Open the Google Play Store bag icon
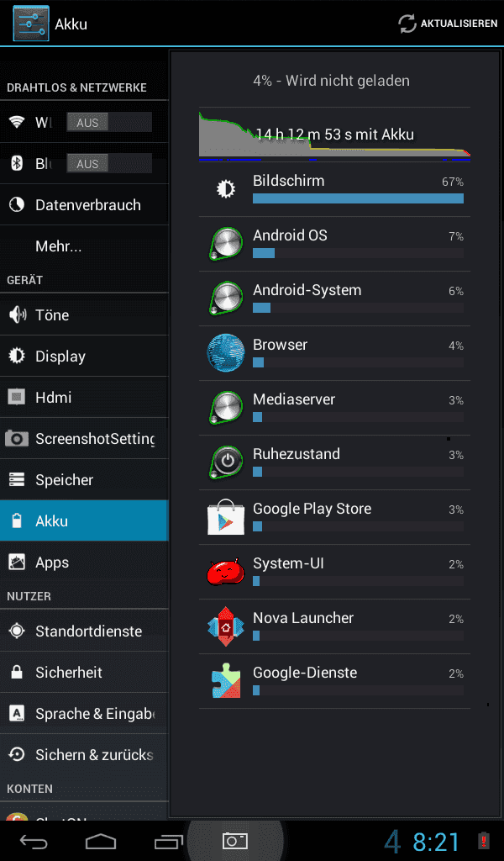Screen dimensions: 504x861 pyautogui.click(x=225, y=517)
